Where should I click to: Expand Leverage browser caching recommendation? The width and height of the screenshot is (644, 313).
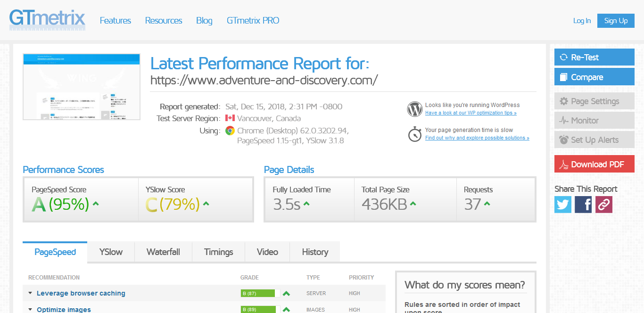pyautogui.click(x=30, y=293)
